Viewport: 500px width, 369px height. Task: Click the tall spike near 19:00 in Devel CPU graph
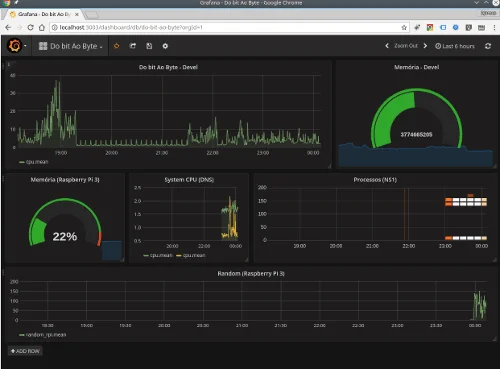click(57, 113)
